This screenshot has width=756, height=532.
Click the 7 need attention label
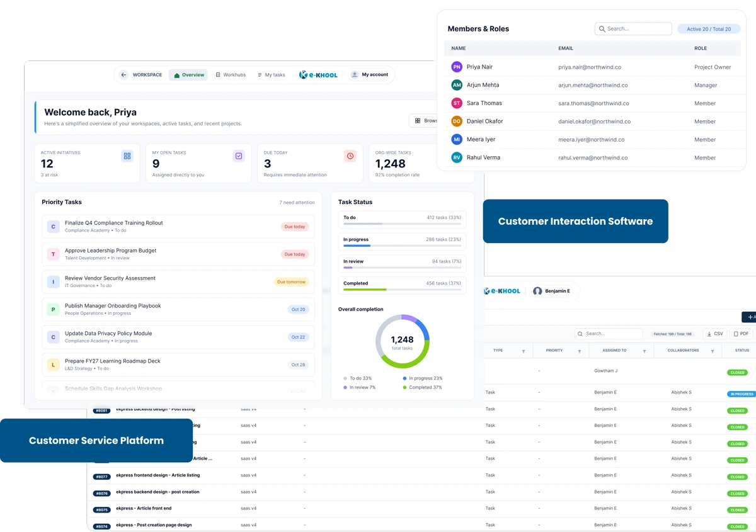(297, 203)
